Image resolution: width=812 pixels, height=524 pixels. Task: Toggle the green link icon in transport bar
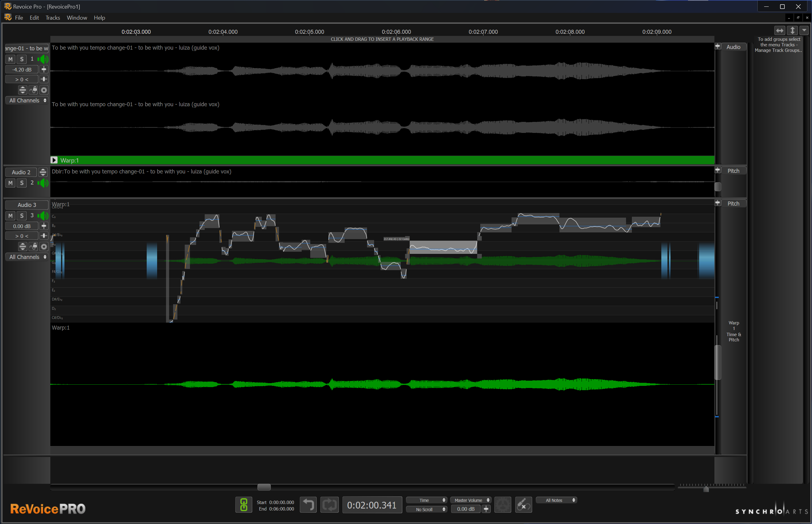click(244, 505)
